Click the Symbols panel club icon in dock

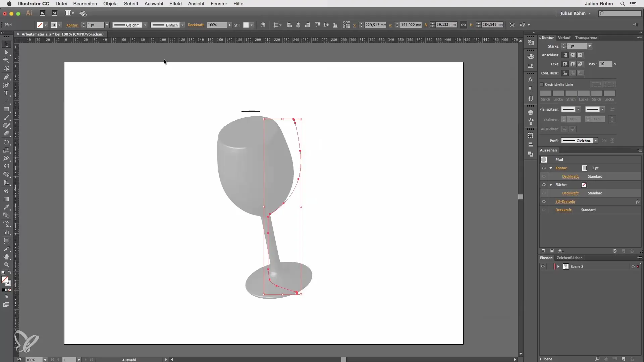pos(531,112)
